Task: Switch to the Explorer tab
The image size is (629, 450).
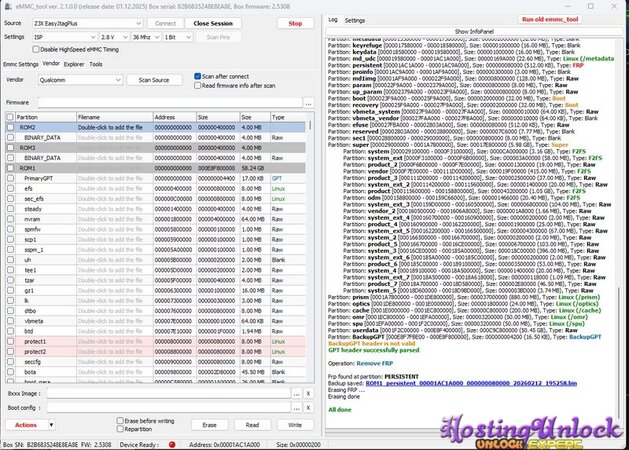Action: coord(74,63)
